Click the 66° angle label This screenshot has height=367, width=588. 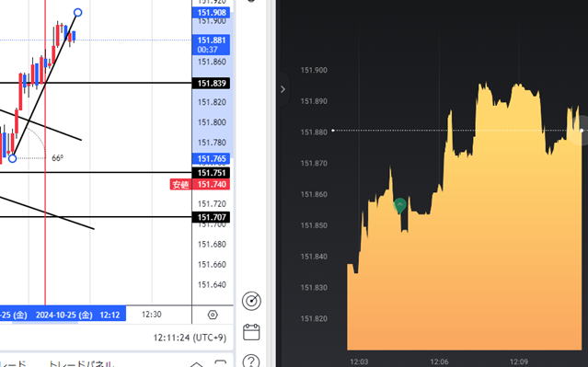tap(57, 158)
